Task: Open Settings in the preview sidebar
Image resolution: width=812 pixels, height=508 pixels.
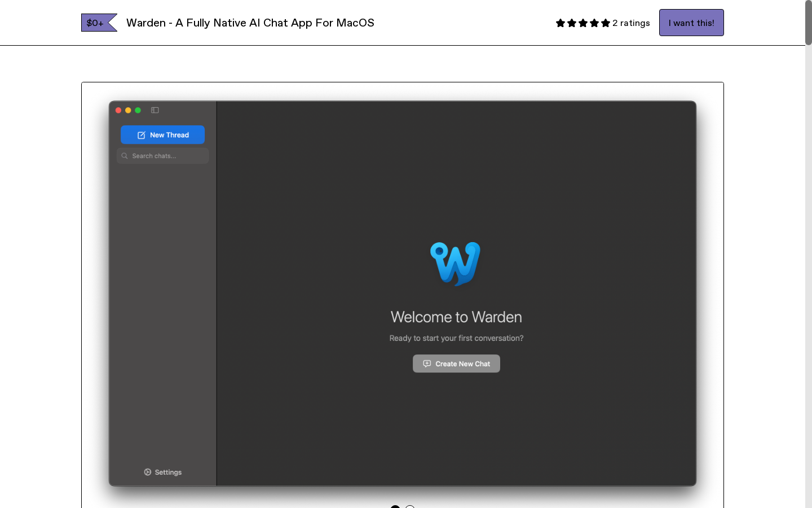Action: click(x=162, y=472)
